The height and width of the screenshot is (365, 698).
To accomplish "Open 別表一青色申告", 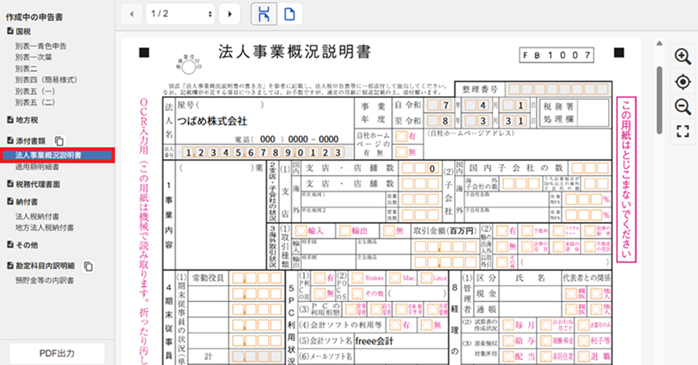I will (x=41, y=46).
